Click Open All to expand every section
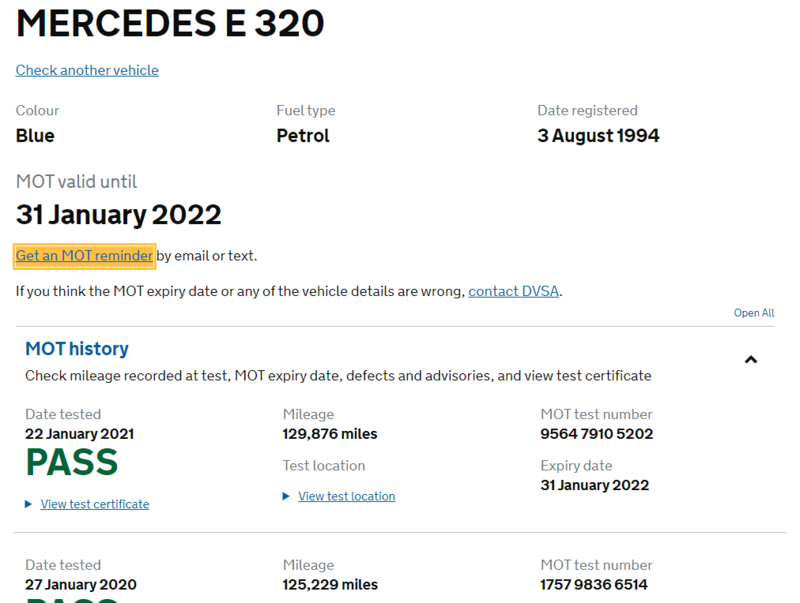 (753, 312)
